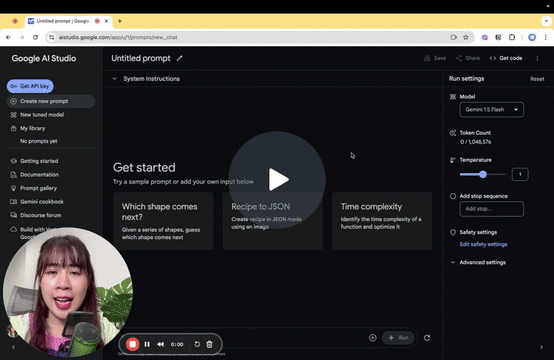This screenshot has height=360, width=554.
Task: Delete the recording with the trash icon
Action: coord(210,344)
